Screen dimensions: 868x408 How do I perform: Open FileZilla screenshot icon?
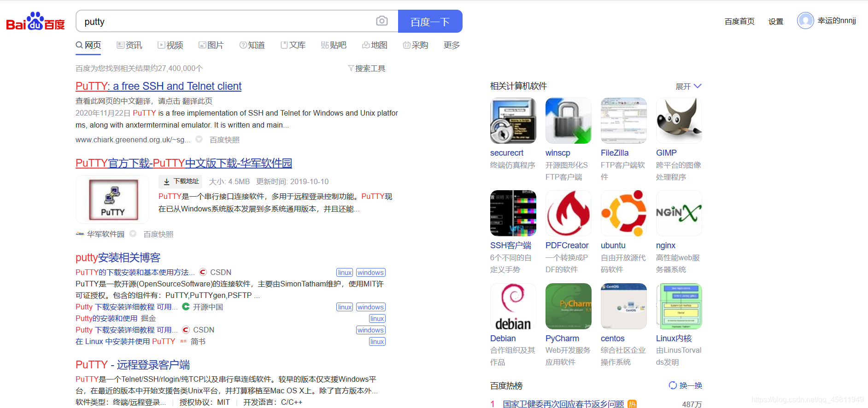click(x=623, y=121)
